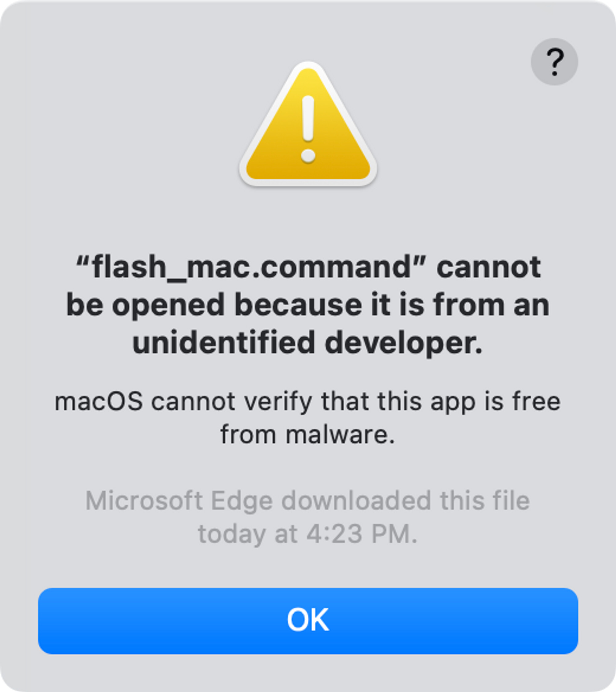This screenshot has height=692, width=616.
Task: Click the white exclamation mark in triangle
Action: [x=308, y=129]
